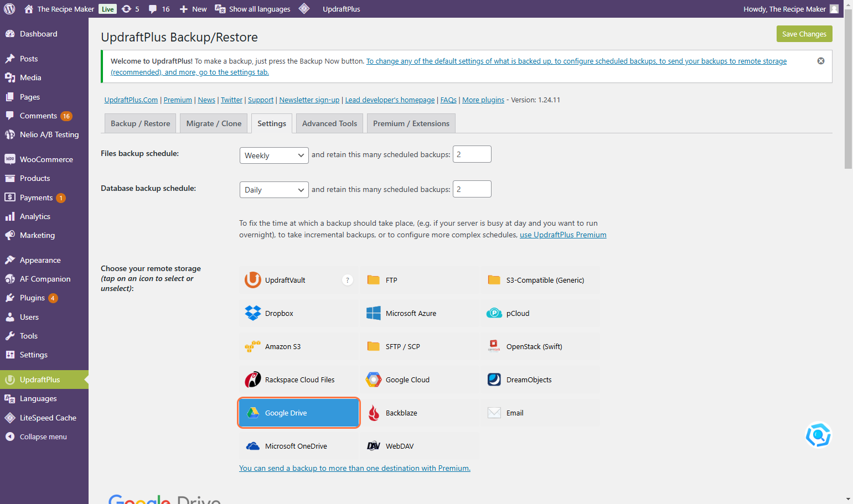Open the Database backup schedule dropdown
This screenshot has width=853, height=504.
point(274,190)
